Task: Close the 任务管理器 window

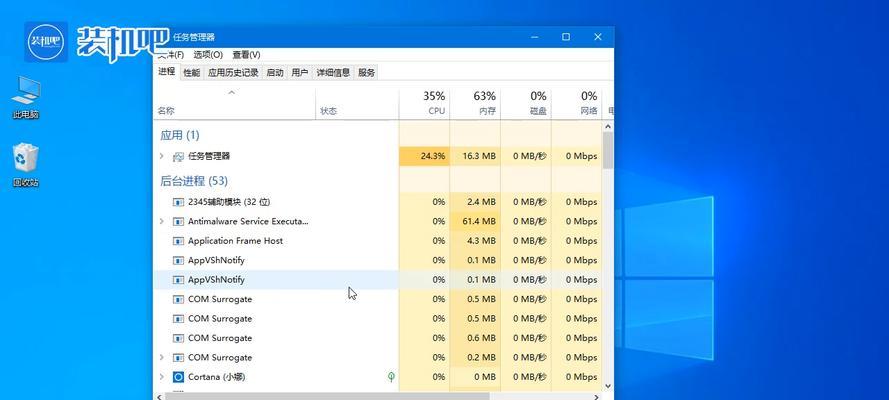Action: [x=598, y=37]
